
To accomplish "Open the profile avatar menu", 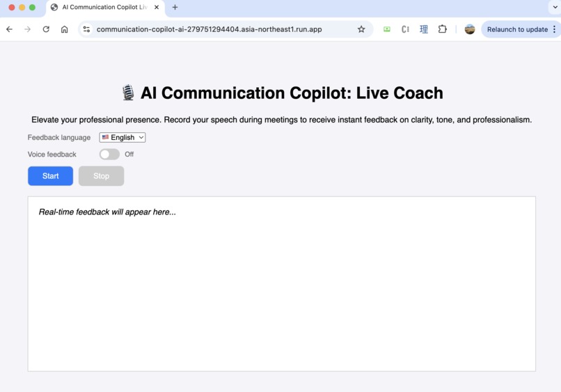I will click(470, 29).
